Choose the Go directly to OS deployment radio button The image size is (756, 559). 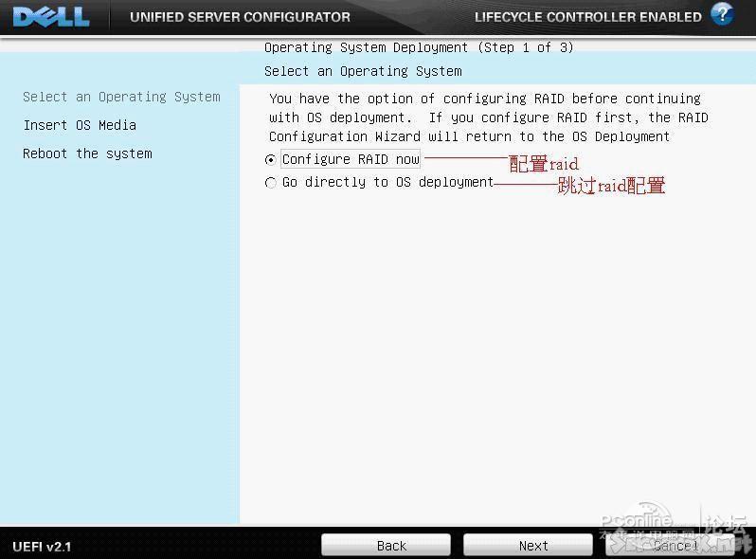pos(271,183)
